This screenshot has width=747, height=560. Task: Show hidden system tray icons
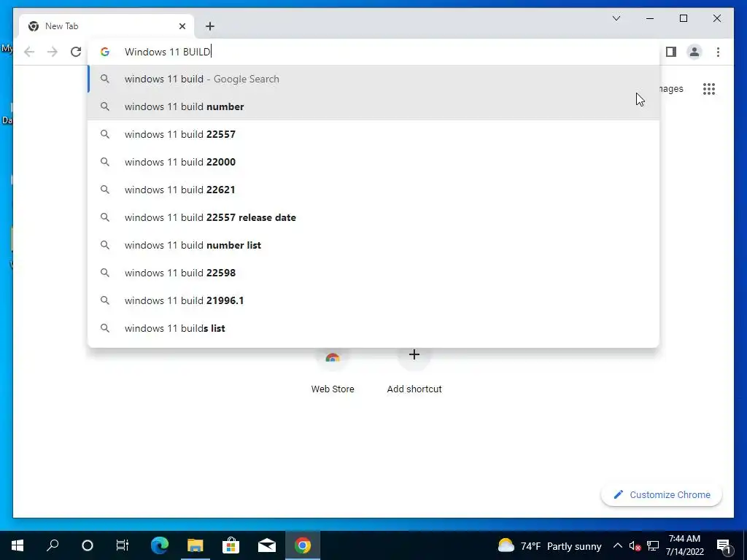(x=617, y=545)
